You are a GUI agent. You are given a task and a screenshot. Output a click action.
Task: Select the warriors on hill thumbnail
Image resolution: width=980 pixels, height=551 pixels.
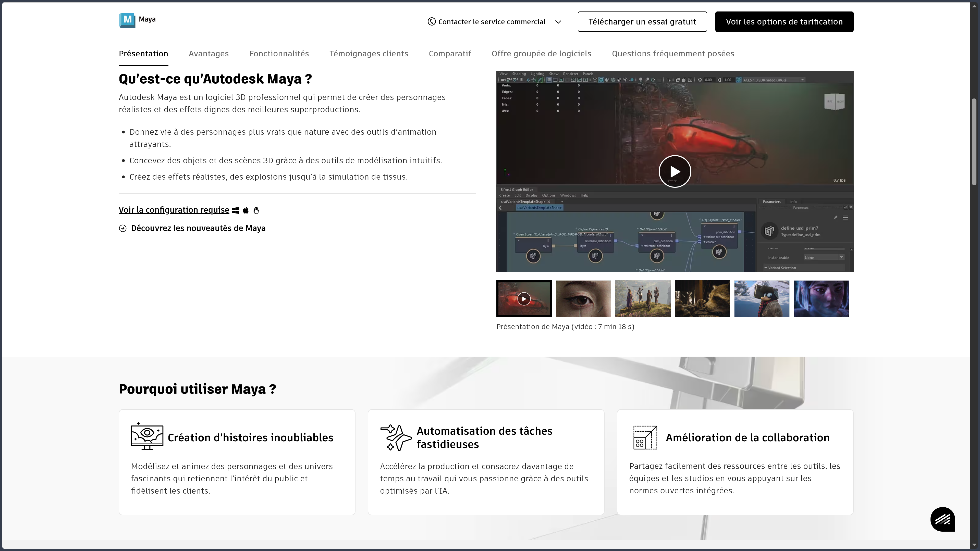643,299
